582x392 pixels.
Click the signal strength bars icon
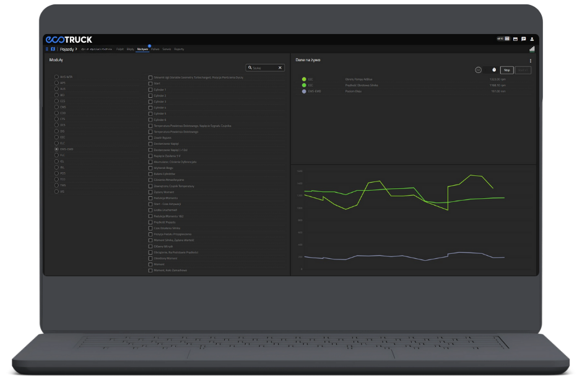(x=532, y=49)
